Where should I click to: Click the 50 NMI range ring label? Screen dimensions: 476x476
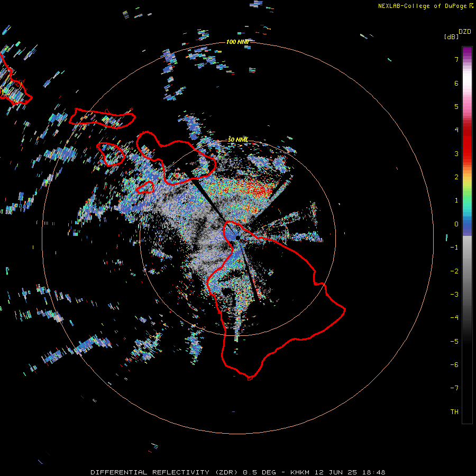click(x=237, y=140)
